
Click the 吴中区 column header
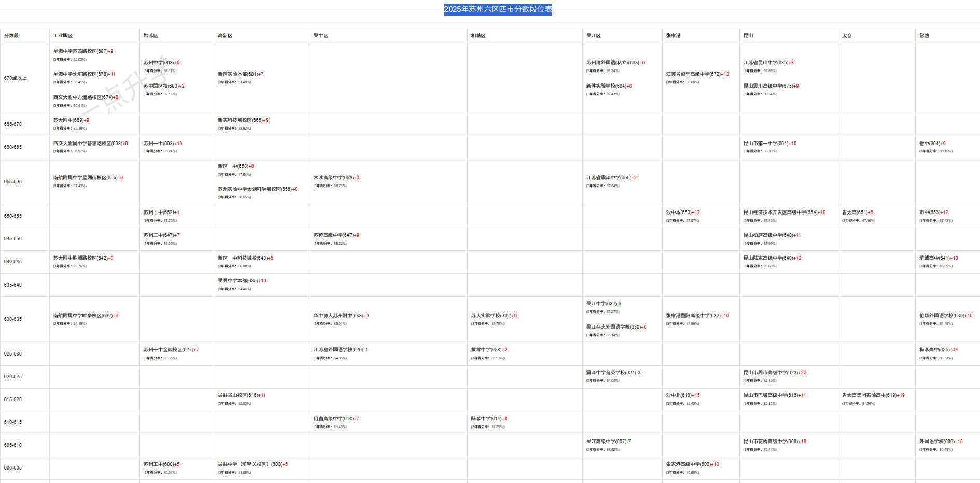tap(320, 36)
